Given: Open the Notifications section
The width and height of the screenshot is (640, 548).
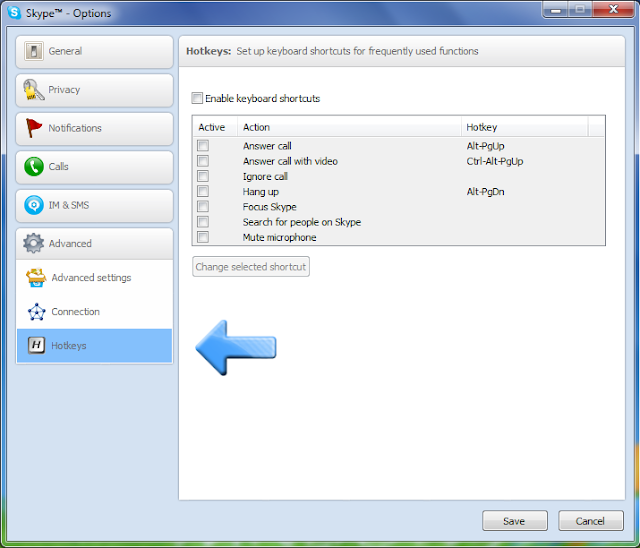Looking at the screenshot, I should (94, 129).
